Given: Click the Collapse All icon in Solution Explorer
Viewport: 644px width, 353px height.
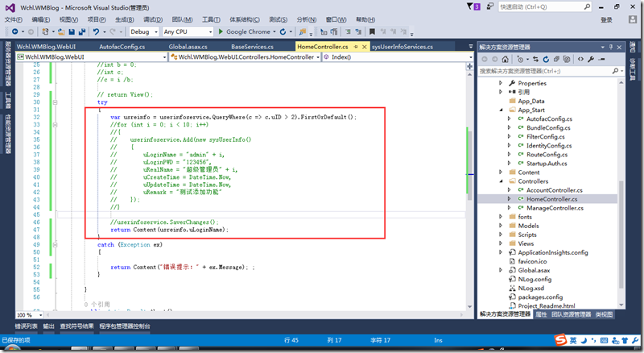Looking at the screenshot, I should (556, 60).
